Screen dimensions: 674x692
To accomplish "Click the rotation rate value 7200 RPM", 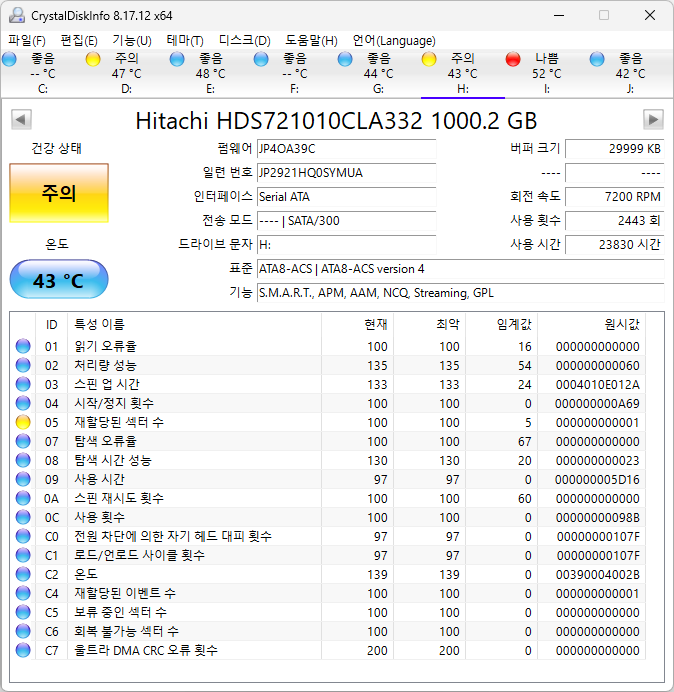I will [614, 197].
